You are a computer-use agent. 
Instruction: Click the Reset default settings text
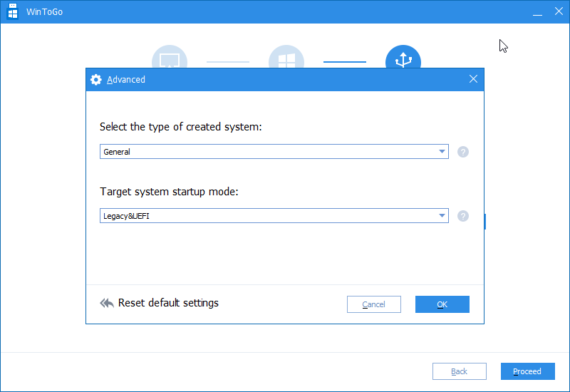[x=168, y=303]
